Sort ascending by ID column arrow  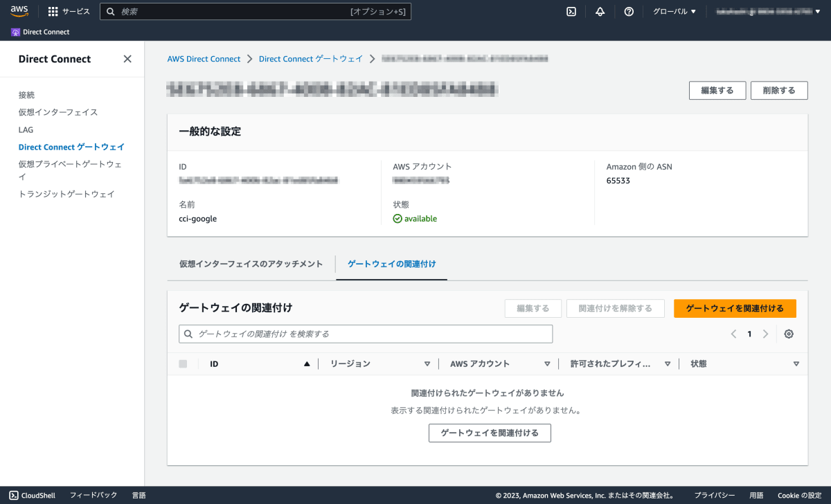coord(307,364)
